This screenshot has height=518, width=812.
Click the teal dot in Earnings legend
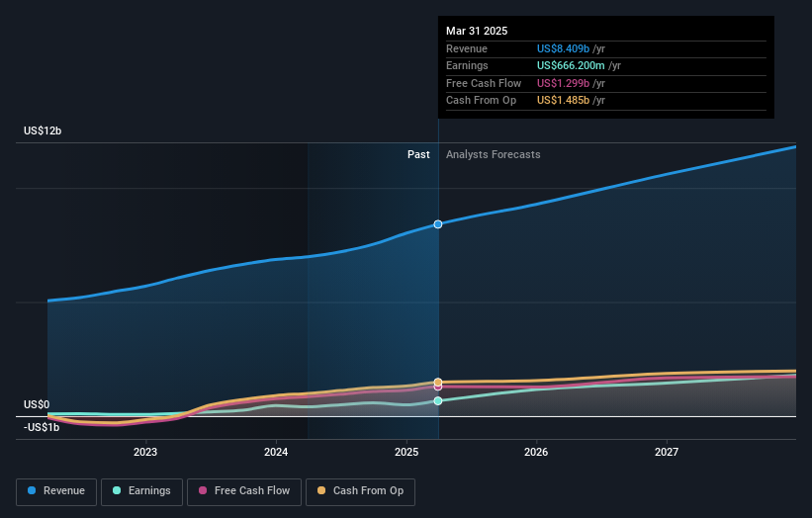[x=117, y=490]
